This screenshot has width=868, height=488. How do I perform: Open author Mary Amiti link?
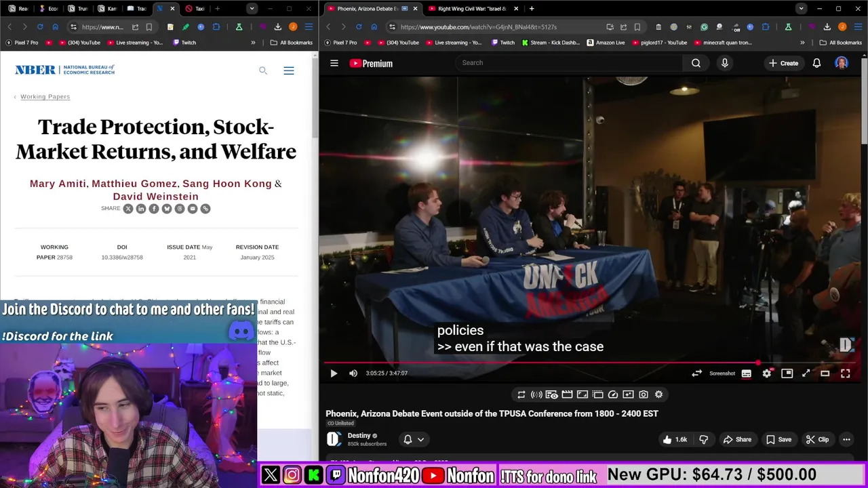(x=58, y=184)
